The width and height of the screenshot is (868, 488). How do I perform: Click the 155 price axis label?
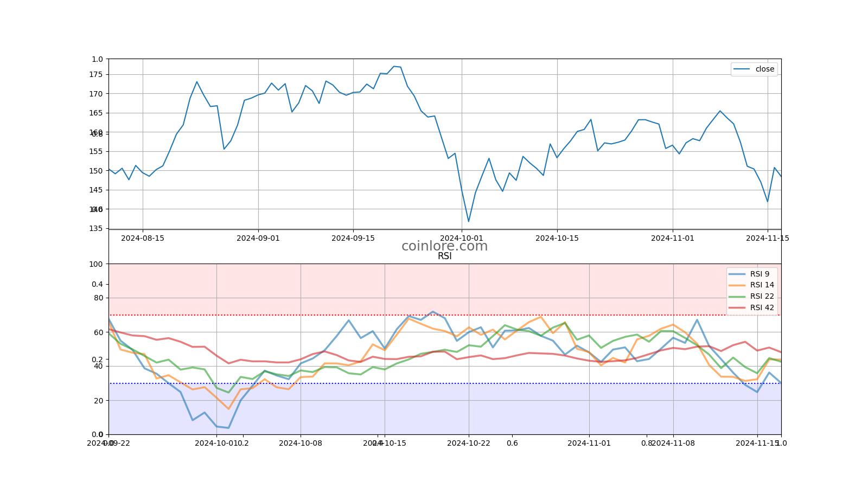pyautogui.click(x=96, y=151)
